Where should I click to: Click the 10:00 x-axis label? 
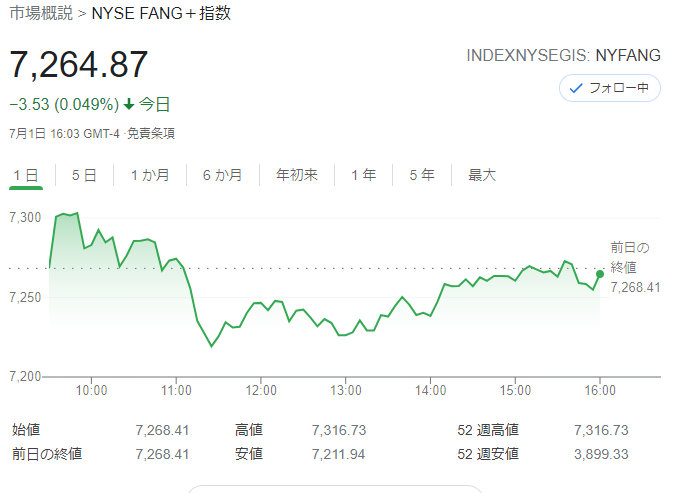point(92,390)
